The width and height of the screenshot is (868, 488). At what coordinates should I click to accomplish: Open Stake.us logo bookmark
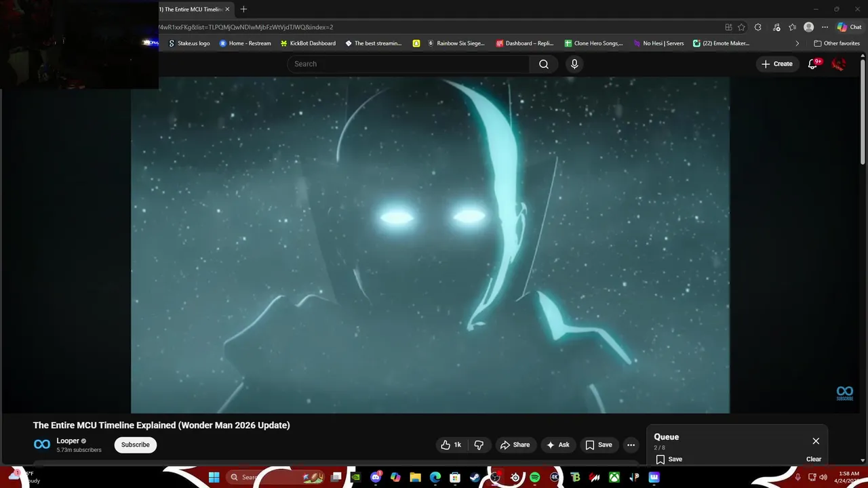click(189, 43)
